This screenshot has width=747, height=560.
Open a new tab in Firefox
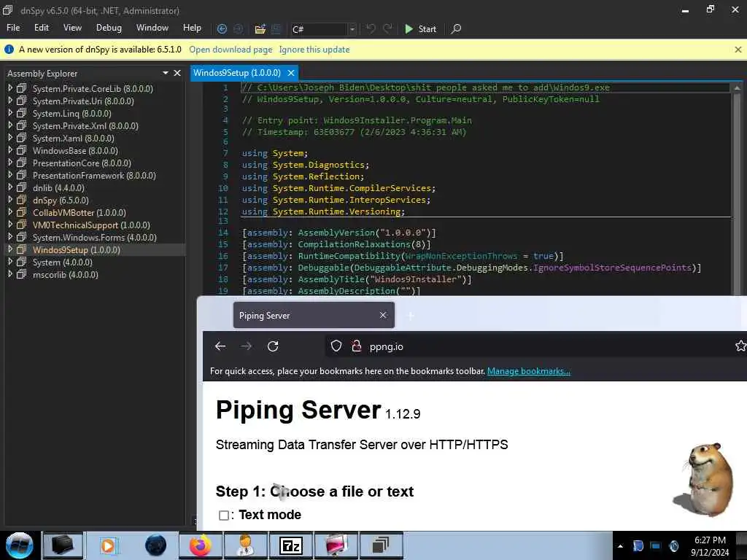[410, 315]
